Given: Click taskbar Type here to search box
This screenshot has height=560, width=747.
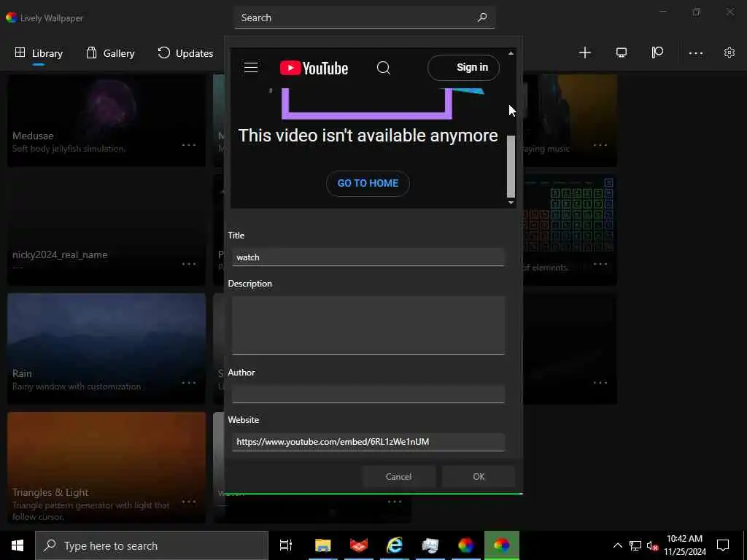Looking at the screenshot, I should click(152, 545).
